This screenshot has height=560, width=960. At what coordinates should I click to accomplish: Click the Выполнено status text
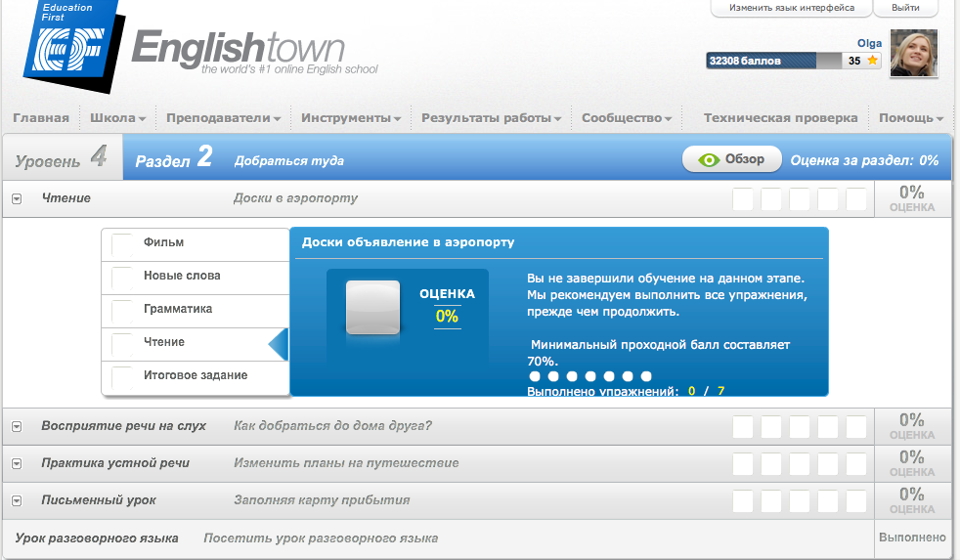(912, 538)
